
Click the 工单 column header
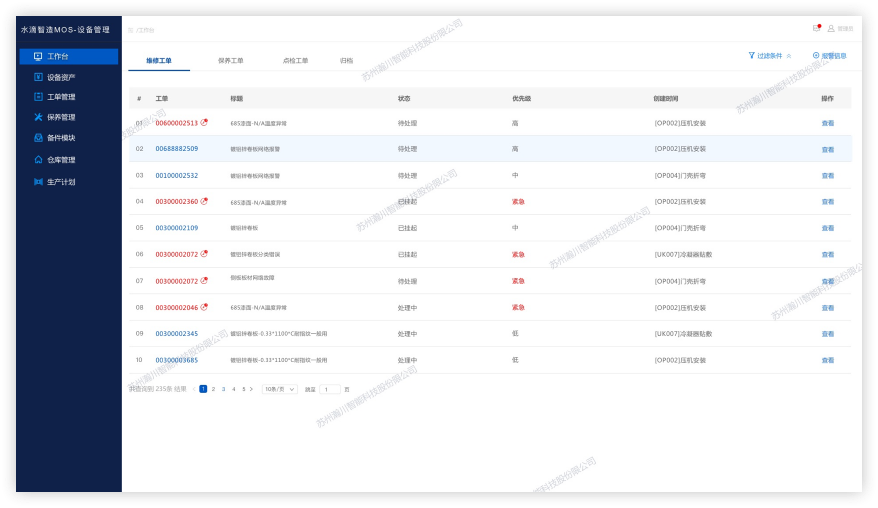[x=162, y=99]
